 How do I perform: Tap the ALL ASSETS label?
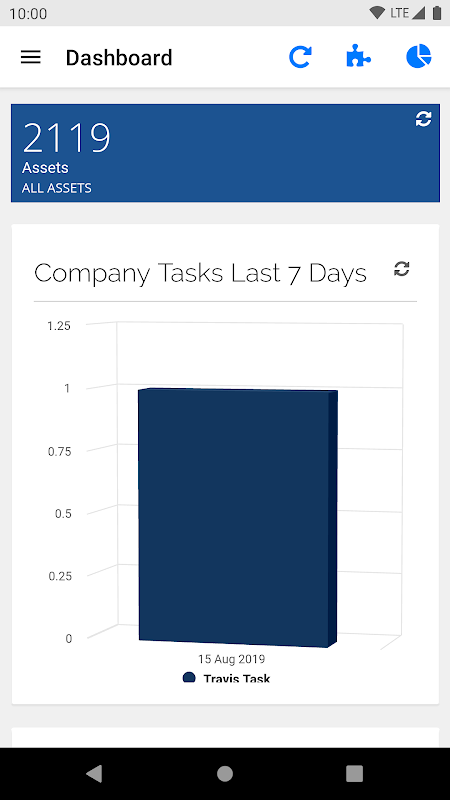point(57,188)
